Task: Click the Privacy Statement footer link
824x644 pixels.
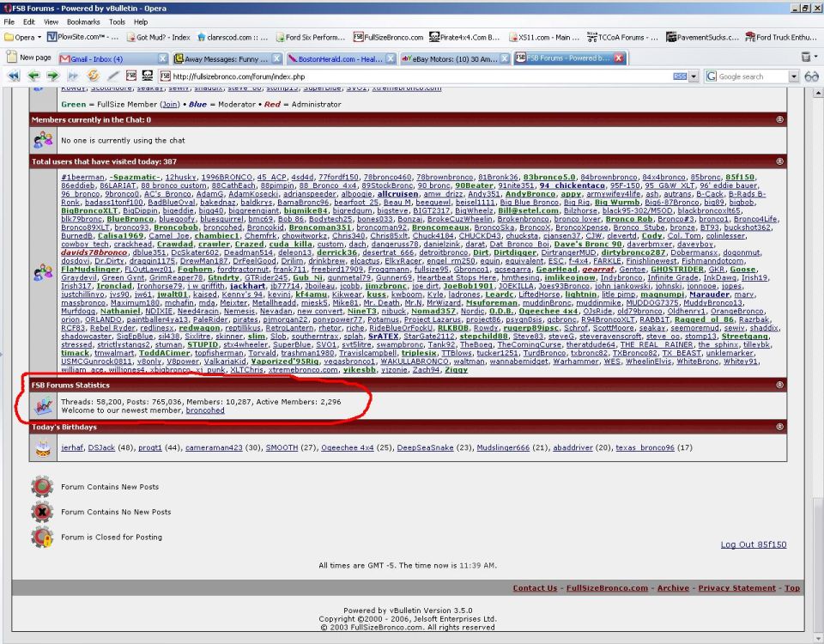Action: (736, 587)
